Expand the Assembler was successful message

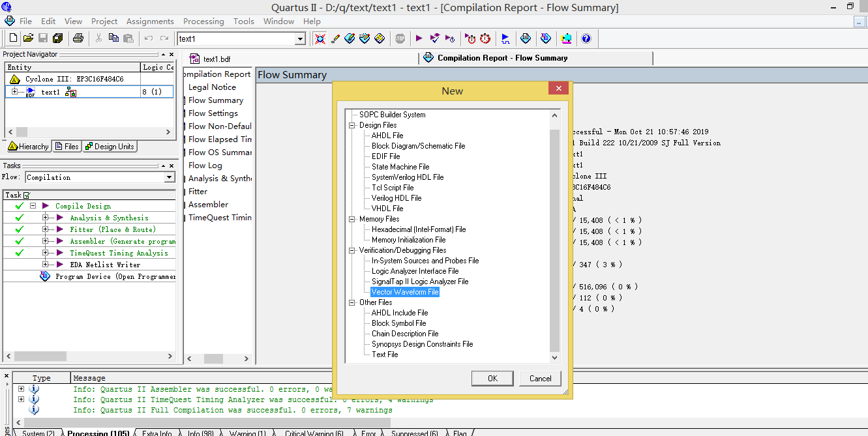(21, 389)
